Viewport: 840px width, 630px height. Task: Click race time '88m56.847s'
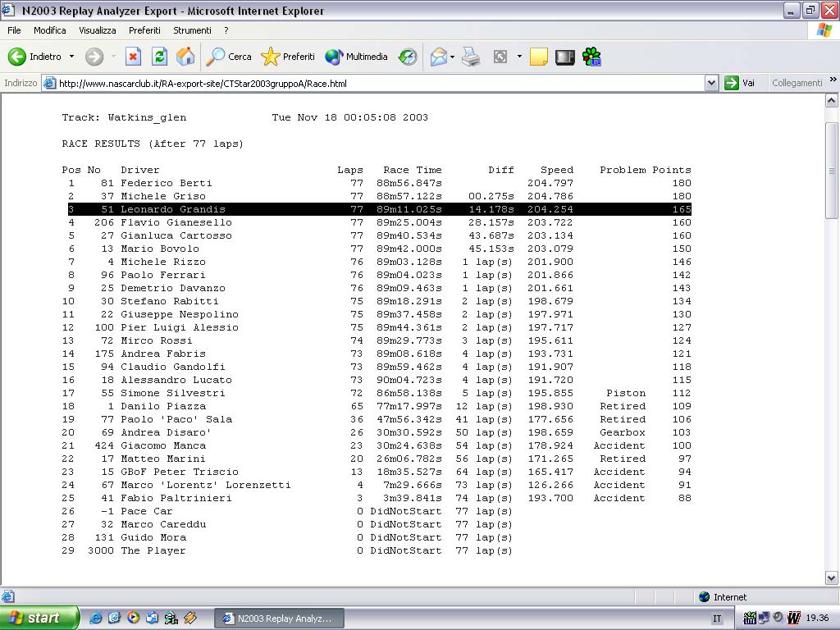409,183
